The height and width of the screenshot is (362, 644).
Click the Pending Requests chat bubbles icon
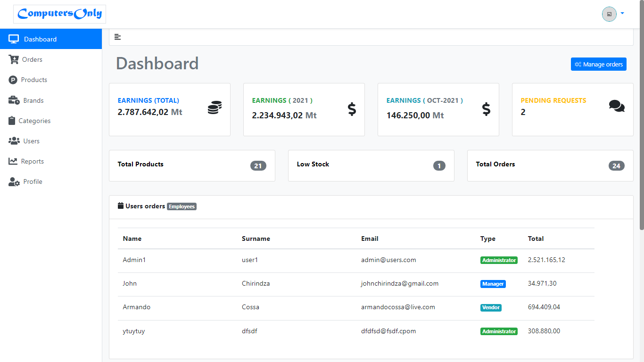click(x=616, y=106)
